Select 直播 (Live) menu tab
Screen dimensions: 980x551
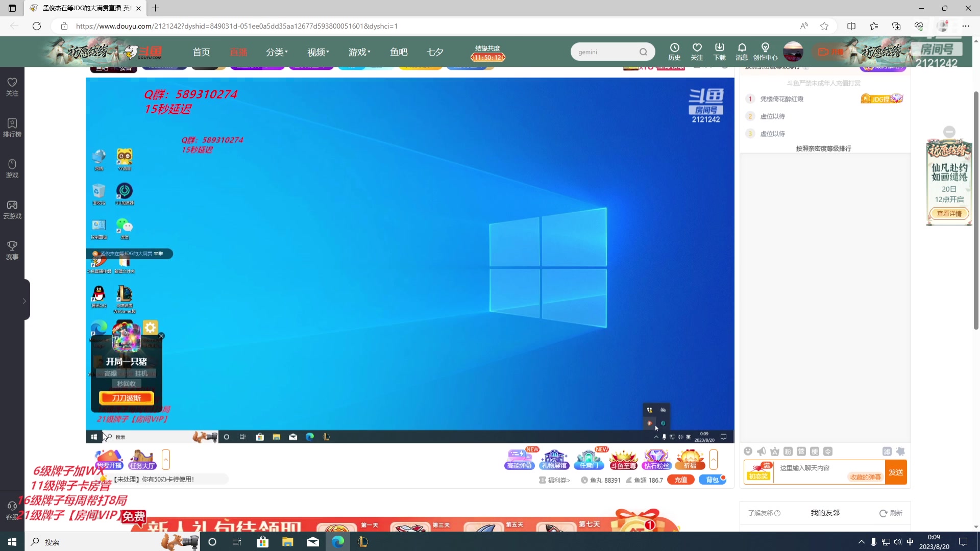tap(238, 52)
